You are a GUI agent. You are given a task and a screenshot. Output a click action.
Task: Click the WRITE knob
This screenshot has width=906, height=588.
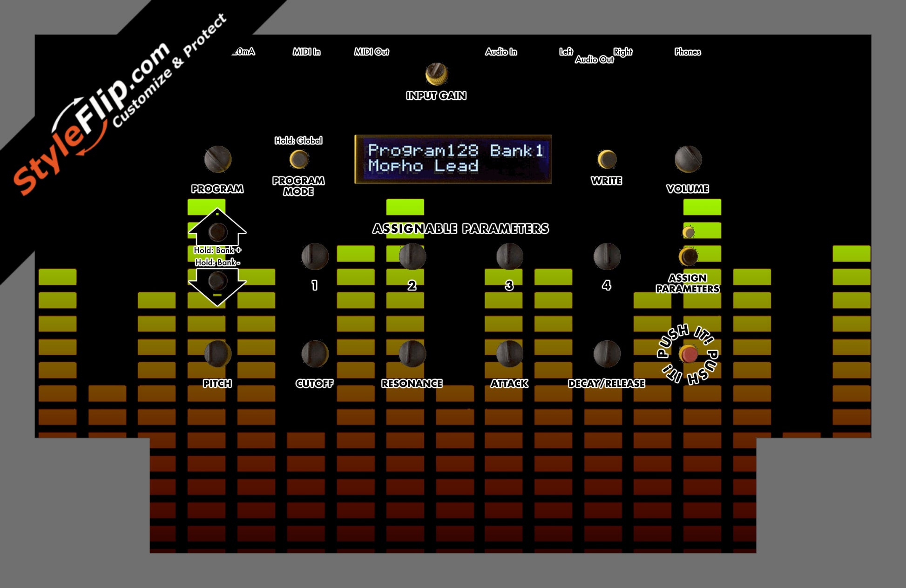(607, 159)
